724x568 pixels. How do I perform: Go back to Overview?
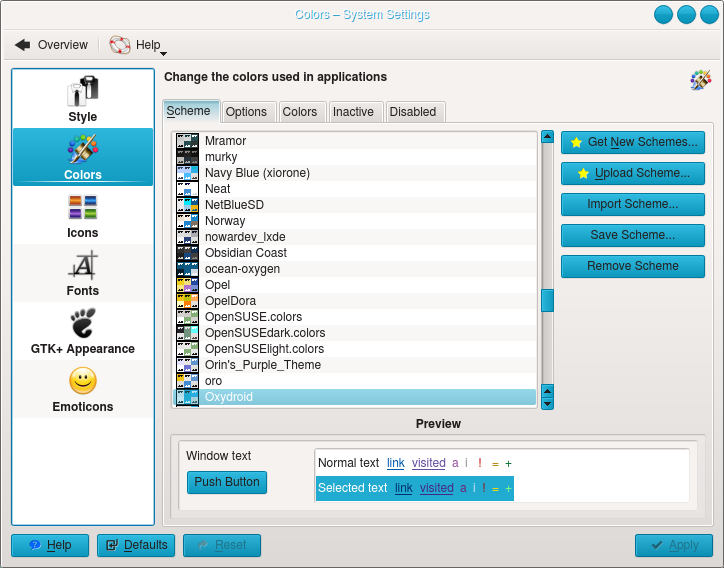pos(51,45)
